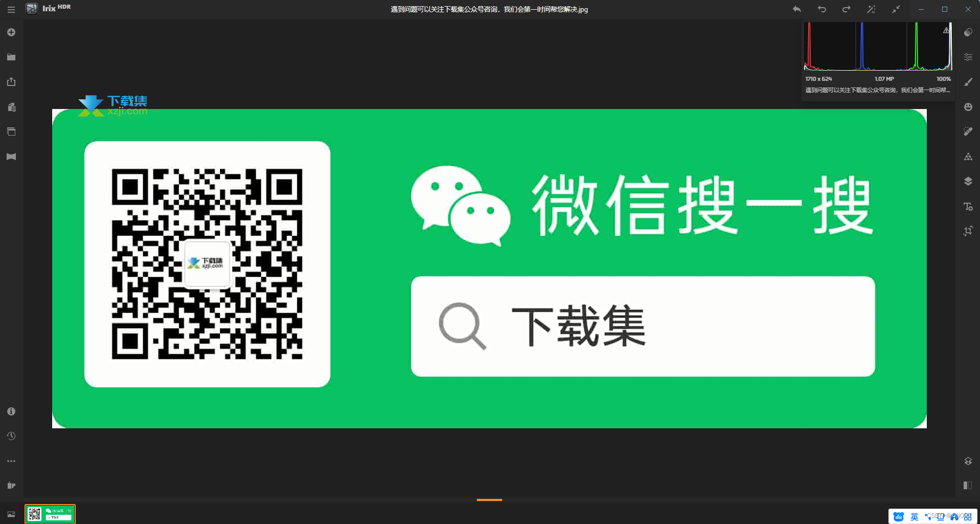This screenshot has height=524, width=980.
Task: Open the folder browser icon
Action: pyautogui.click(x=11, y=57)
